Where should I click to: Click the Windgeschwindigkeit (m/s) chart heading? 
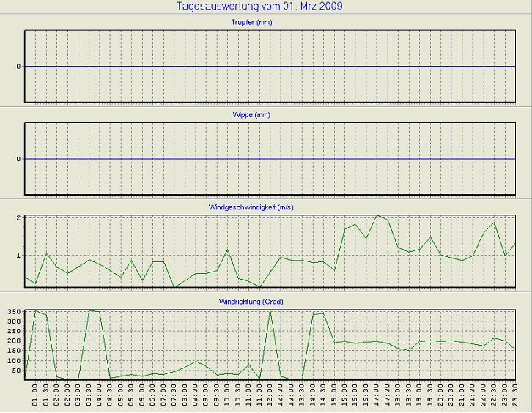click(261, 208)
